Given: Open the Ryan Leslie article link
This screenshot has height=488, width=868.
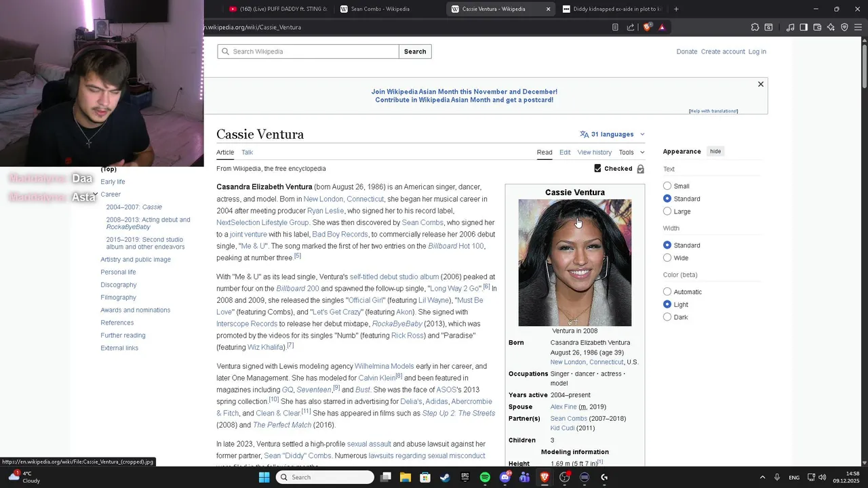Looking at the screenshot, I should (325, 211).
